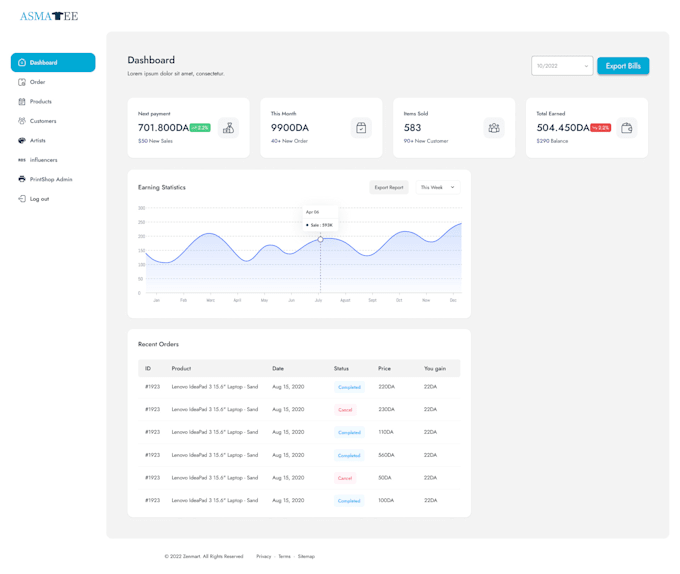Click the PrintShop Admin printer icon
Viewport: 680px width, 574px height.
click(22, 180)
